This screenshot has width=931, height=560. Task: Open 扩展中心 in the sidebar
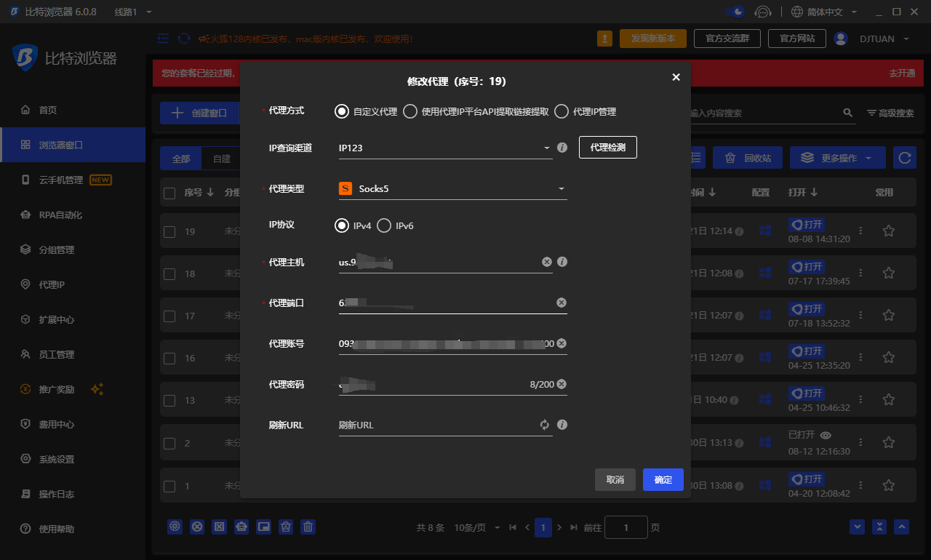tap(73, 319)
